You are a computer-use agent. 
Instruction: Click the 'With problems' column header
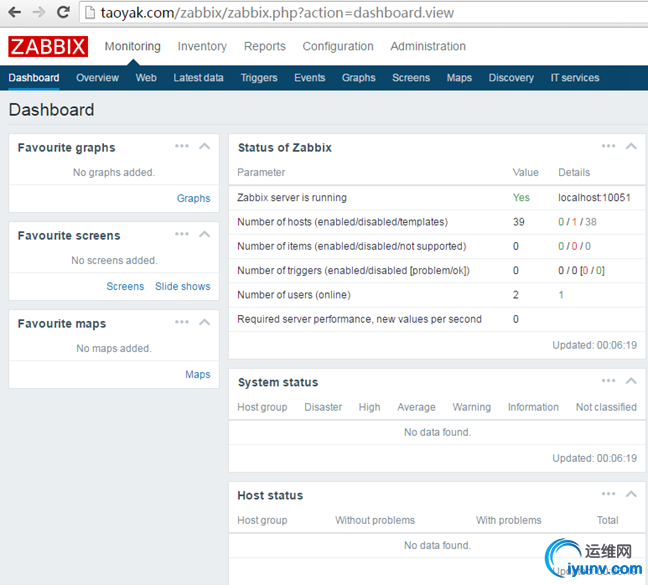pos(508,520)
